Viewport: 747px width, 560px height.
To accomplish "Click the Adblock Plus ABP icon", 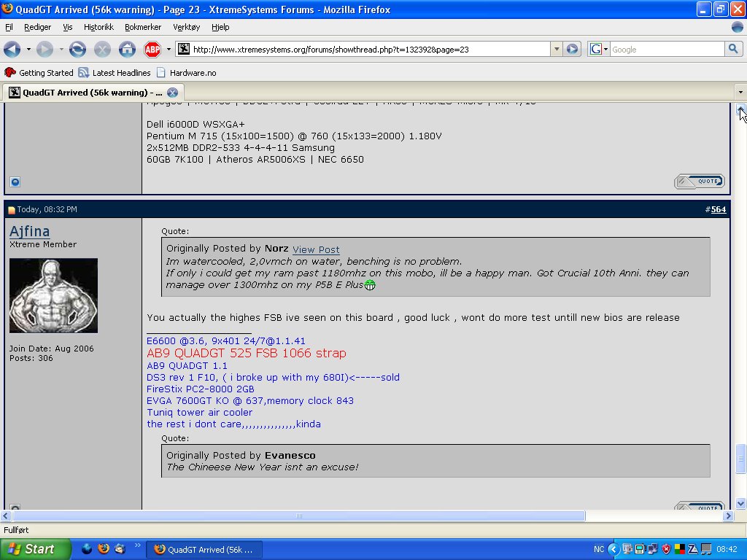I will [x=152, y=49].
